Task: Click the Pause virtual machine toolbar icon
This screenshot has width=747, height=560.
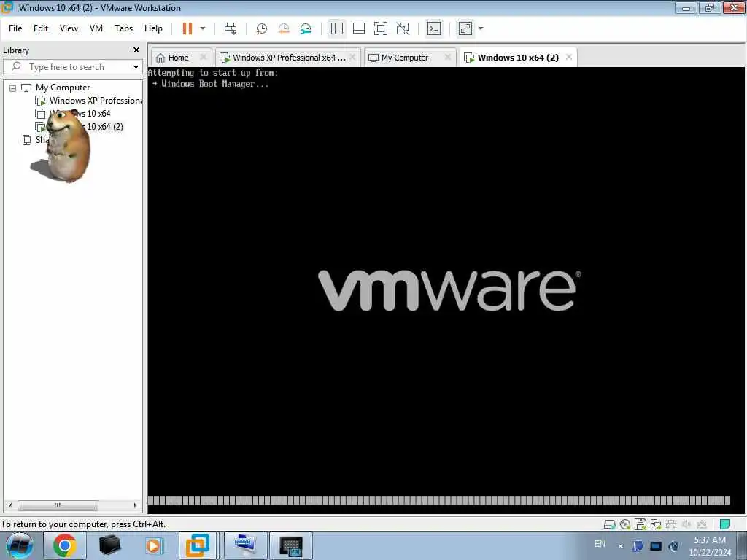Action: click(187, 28)
